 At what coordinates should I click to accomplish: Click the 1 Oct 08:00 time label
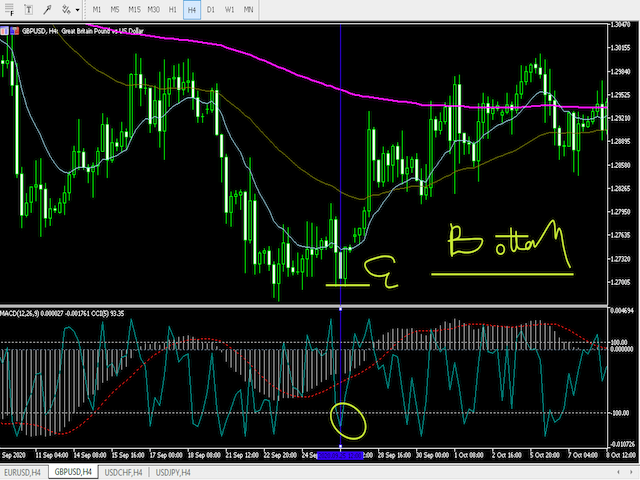point(469,455)
